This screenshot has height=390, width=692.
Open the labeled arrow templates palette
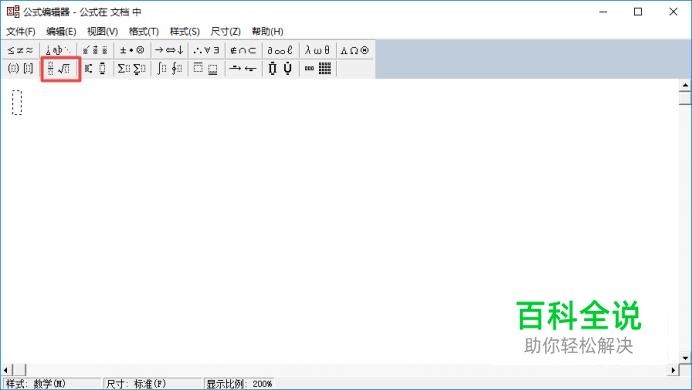[x=244, y=69]
